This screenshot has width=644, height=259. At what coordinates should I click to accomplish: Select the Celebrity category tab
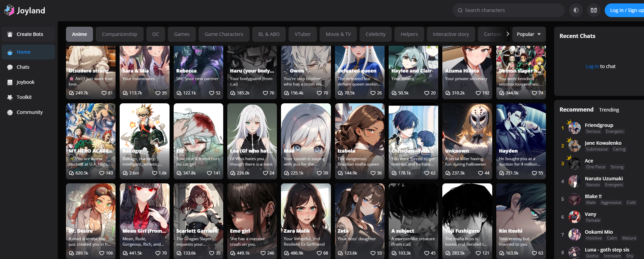click(376, 34)
